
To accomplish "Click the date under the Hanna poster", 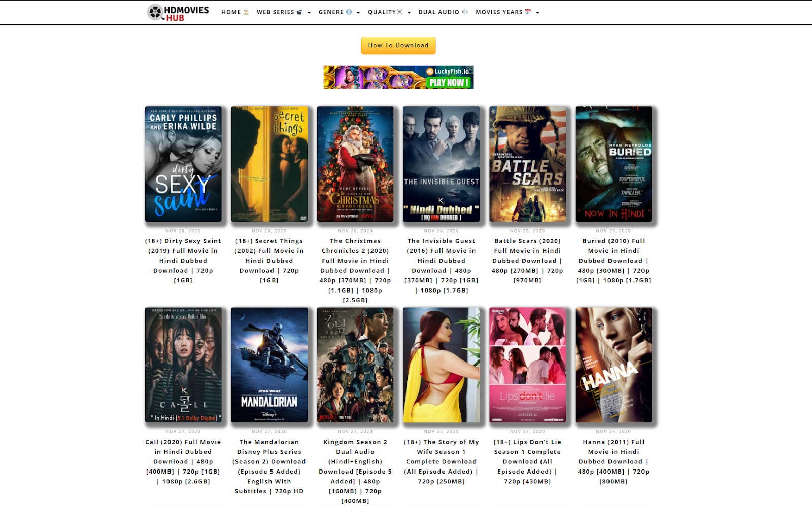I will [x=614, y=431].
